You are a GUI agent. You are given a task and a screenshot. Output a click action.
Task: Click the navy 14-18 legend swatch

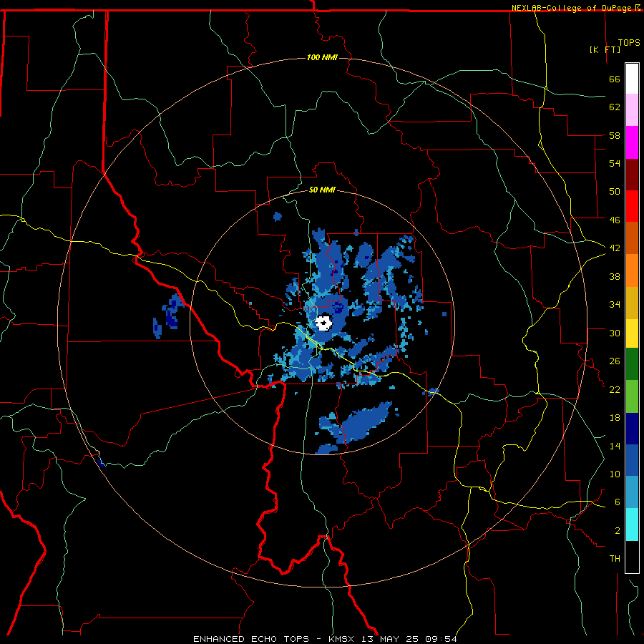point(632,429)
